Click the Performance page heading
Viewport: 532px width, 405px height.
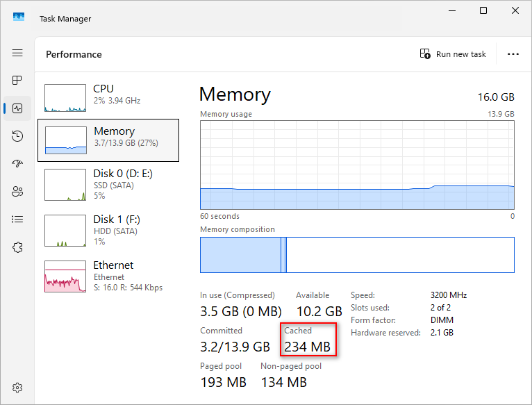click(x=74, y=54)
